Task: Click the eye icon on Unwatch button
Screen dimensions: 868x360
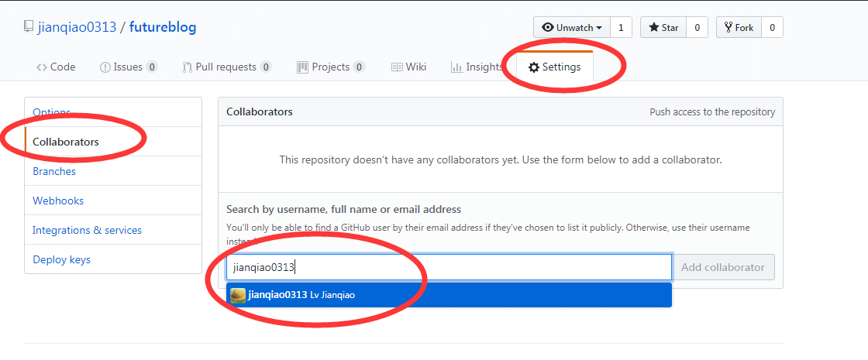Action: [548, 27]
